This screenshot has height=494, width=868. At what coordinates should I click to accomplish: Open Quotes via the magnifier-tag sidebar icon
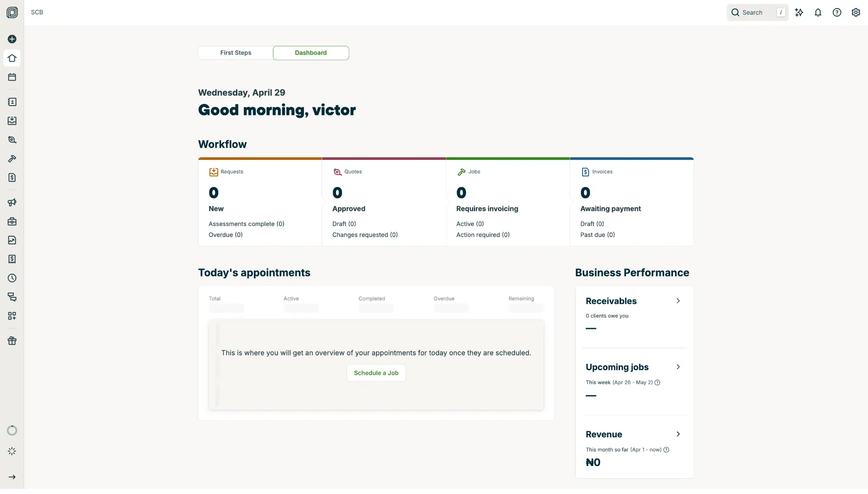click(12, 140)
